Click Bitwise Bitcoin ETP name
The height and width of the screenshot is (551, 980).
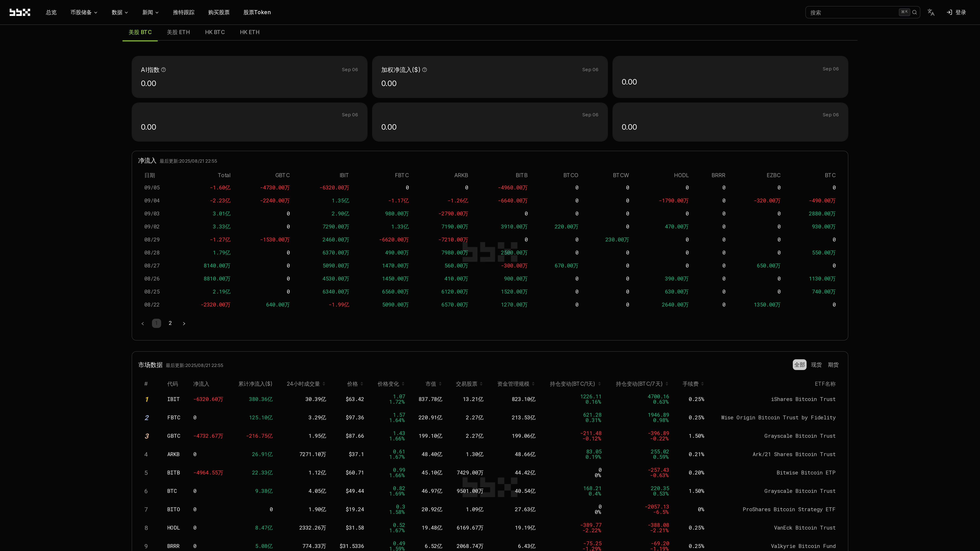coord(806,473)
